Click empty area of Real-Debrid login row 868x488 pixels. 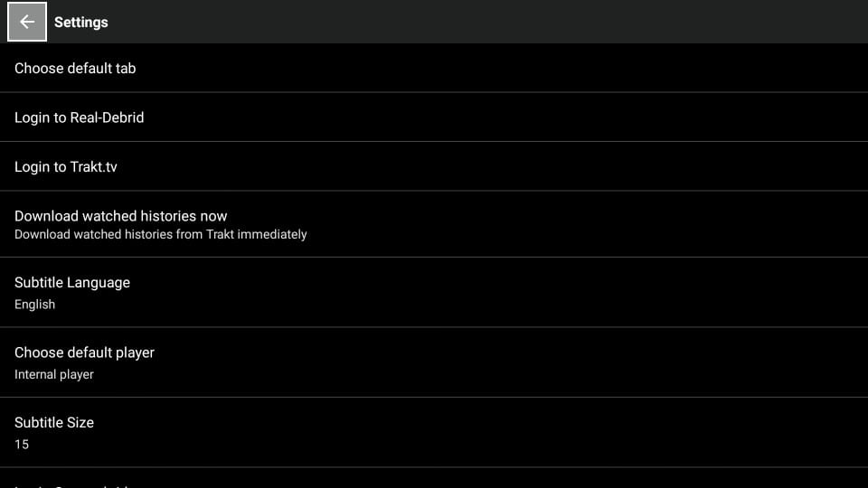[x=498, y=117]
